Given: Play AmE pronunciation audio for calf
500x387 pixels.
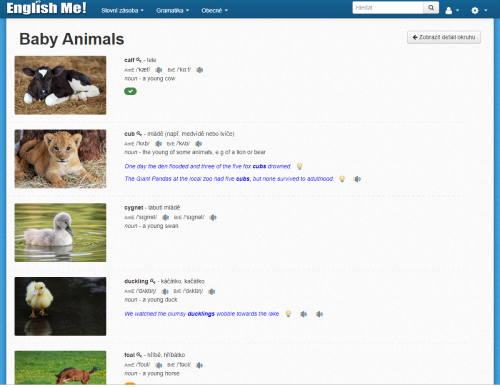Looking at the screenshot, I should coord(159,70).
